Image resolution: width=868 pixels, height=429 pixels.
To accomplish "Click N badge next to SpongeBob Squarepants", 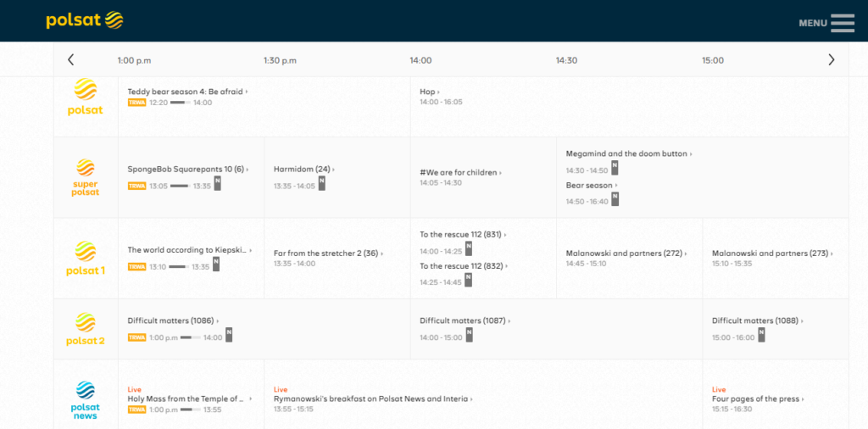I will pyautogui.click(x=218, y=183).
